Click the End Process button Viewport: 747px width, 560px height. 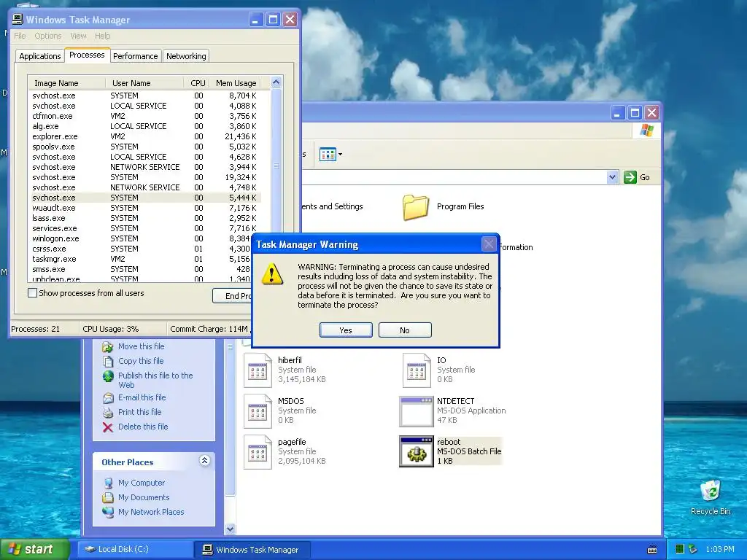[x=232, y=296]
